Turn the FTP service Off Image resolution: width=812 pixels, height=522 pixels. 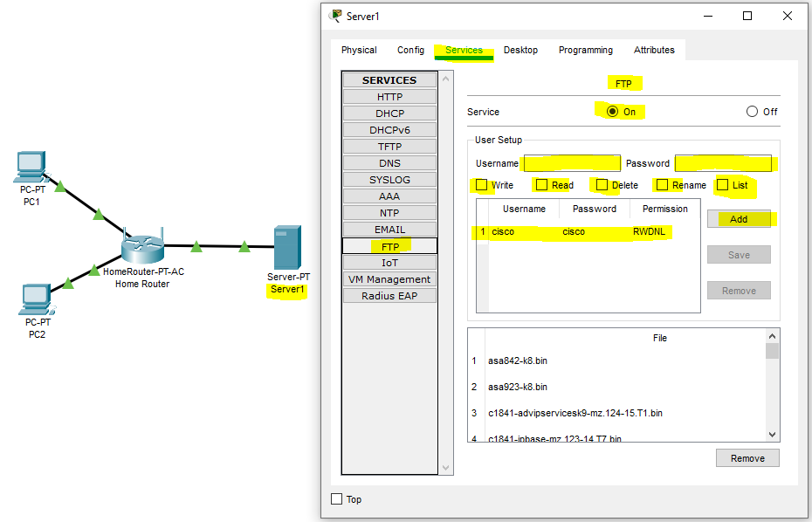[751, 111]
